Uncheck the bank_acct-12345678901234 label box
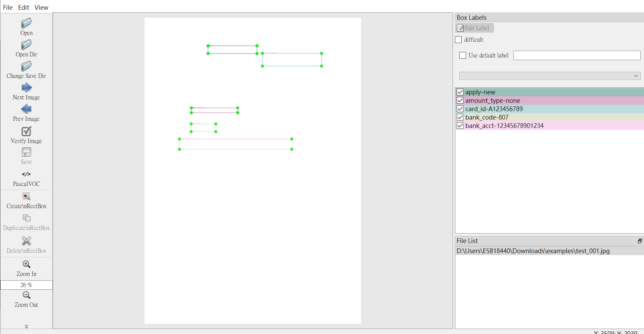Viewport: 644px width, 334px height. pos(460,126)
